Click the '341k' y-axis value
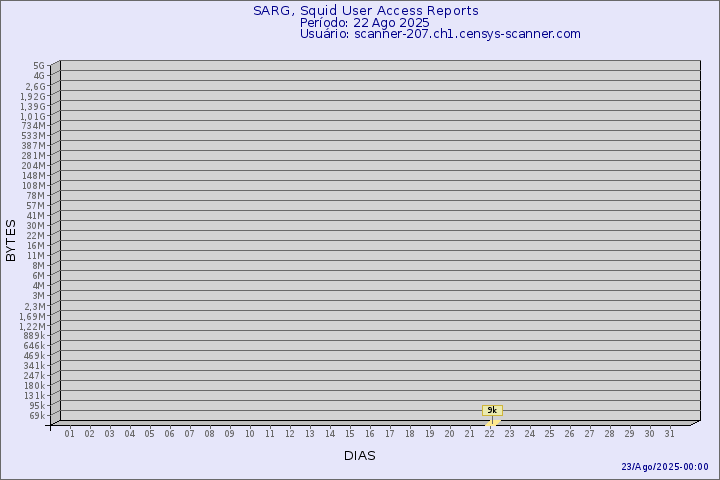 34,366
